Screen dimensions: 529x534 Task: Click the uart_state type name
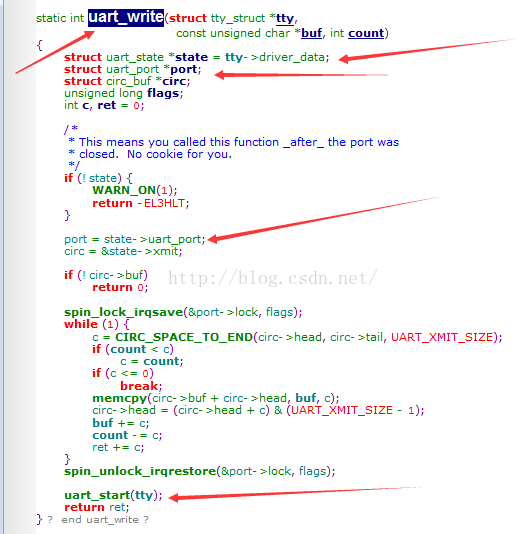pyautogui.click(x=135, y=57)
